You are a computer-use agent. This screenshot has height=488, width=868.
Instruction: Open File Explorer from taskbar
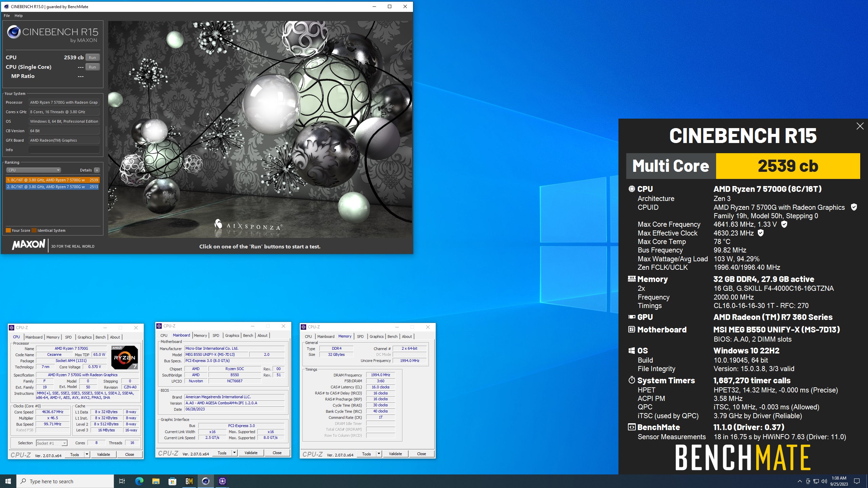[156, 481]
